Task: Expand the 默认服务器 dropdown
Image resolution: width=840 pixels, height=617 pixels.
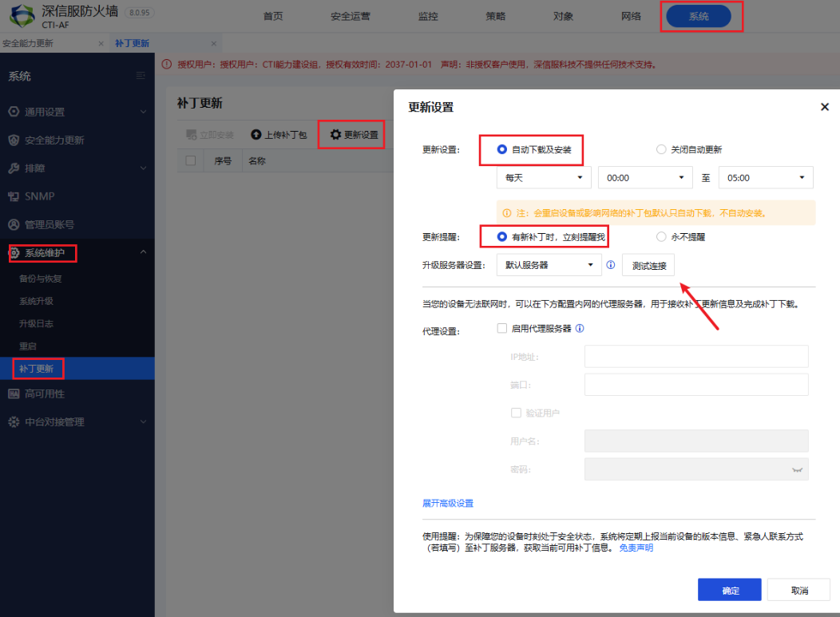Action: (549, 265)
